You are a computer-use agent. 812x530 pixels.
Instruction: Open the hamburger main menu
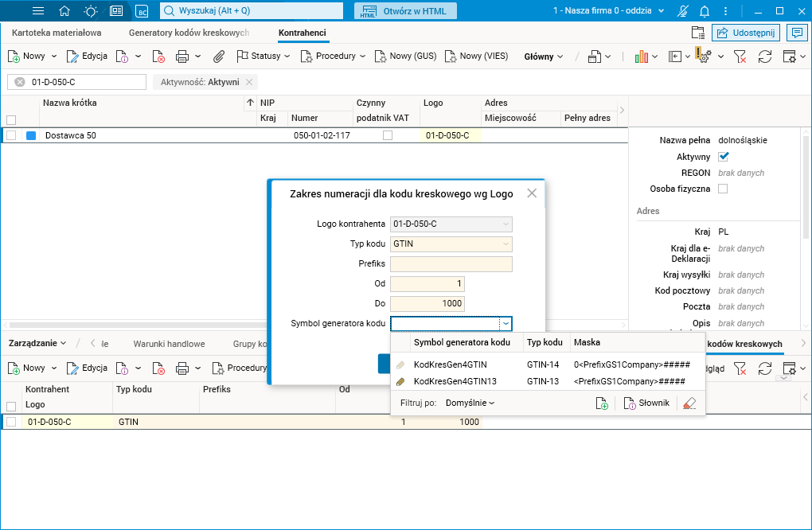pos(37,11)
